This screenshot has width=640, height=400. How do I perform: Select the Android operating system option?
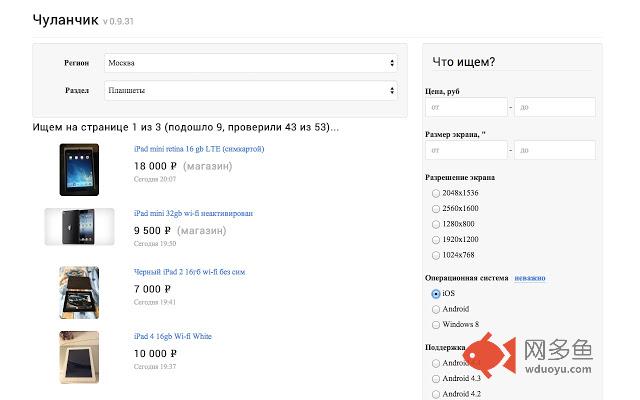[x=436, y=309]
